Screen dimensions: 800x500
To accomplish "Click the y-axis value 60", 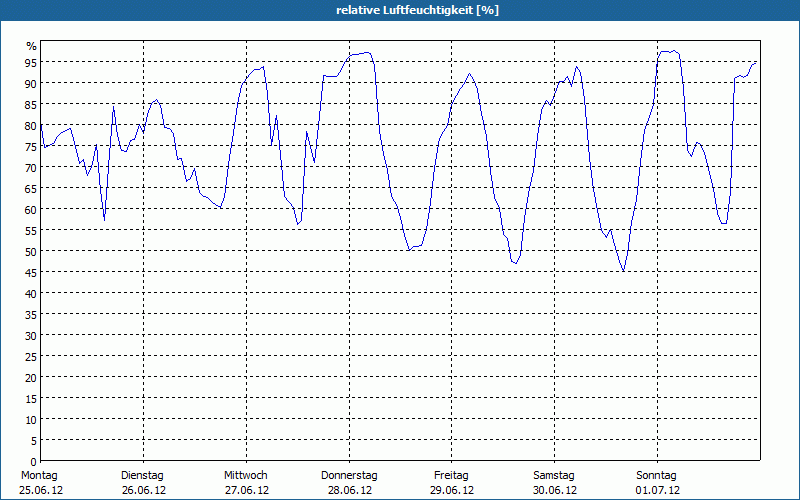I will pyautogui.click(x=31, y=209).
